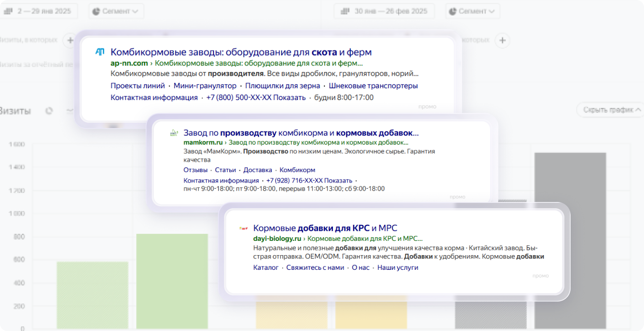Click the mamkorm.ru site favicon
This screenshot has height=331, width=644.
pos(174,133)
